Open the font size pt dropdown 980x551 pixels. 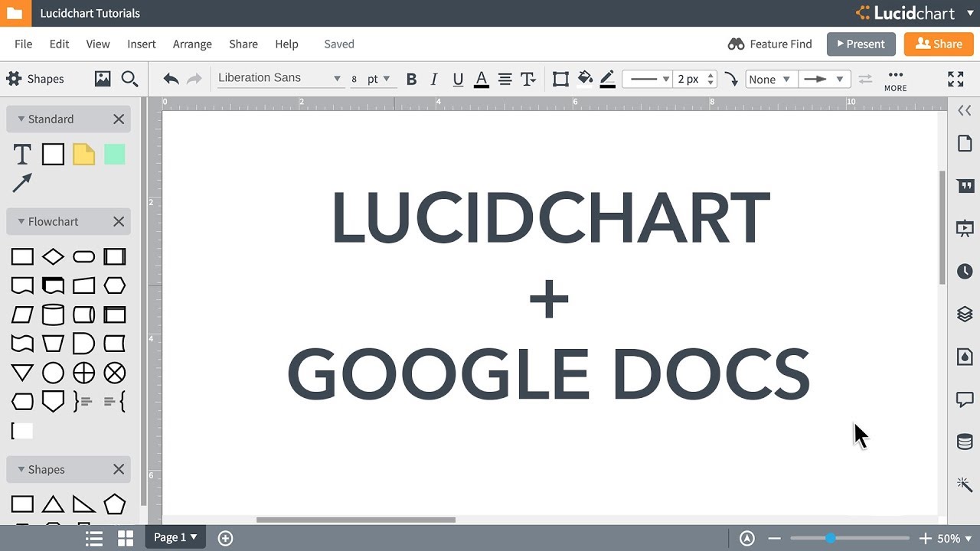pyautogui.click(x=379, y=79)
